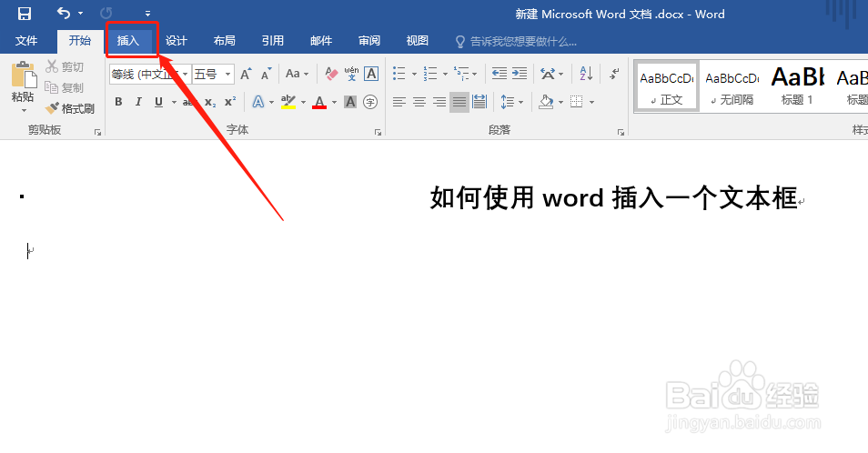Screen dimensions: 868x453
Task: Activate the 格式刷 format painter
Action: point(70,108)
